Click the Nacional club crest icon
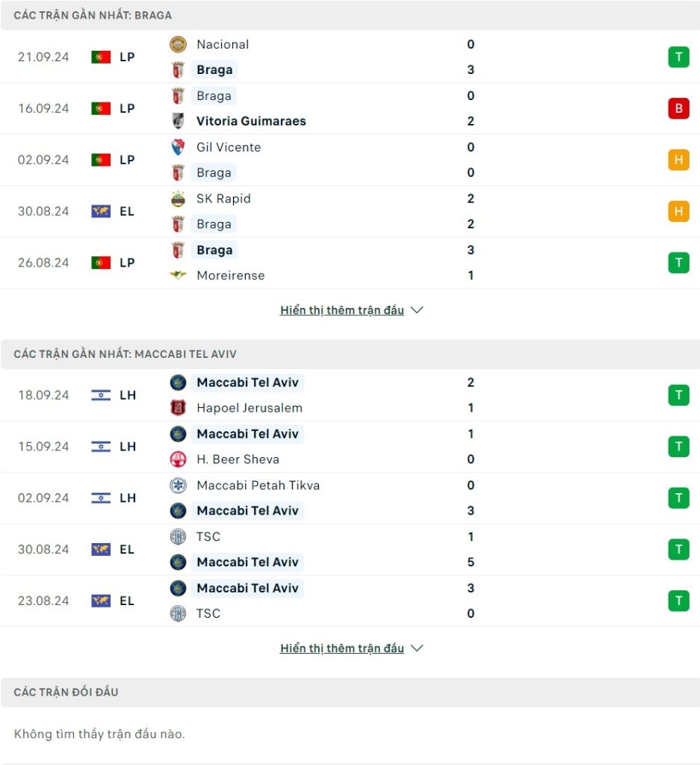700x765 pixels. click(178, 44)
